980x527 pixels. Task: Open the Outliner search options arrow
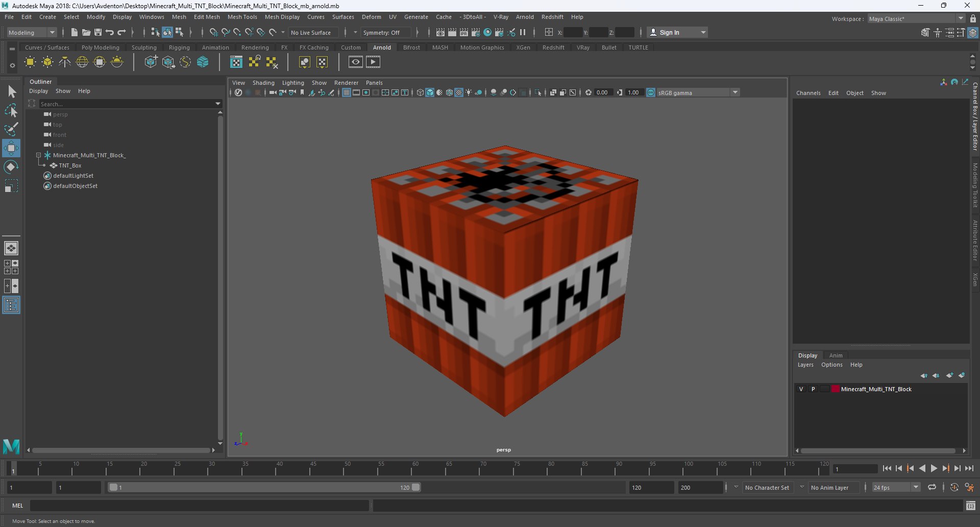click(x=218, y=104)
